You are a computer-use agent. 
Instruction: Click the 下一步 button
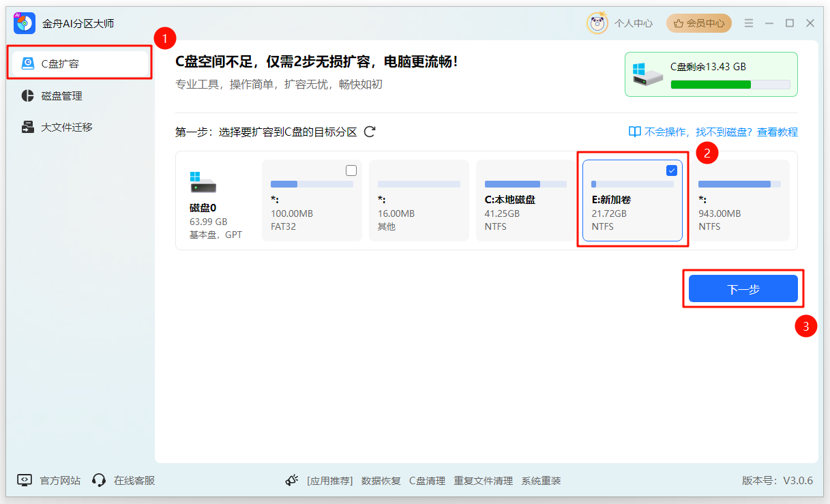coord(743,289)
